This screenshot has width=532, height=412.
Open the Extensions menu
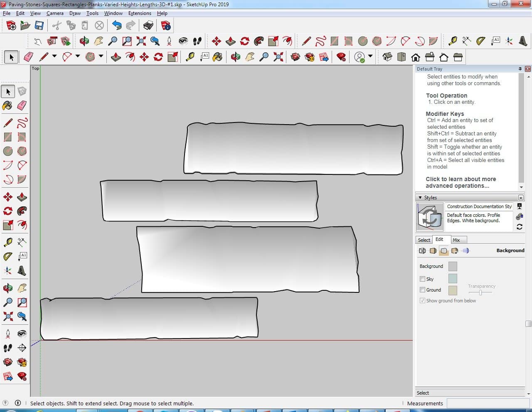tap(140, 13)
